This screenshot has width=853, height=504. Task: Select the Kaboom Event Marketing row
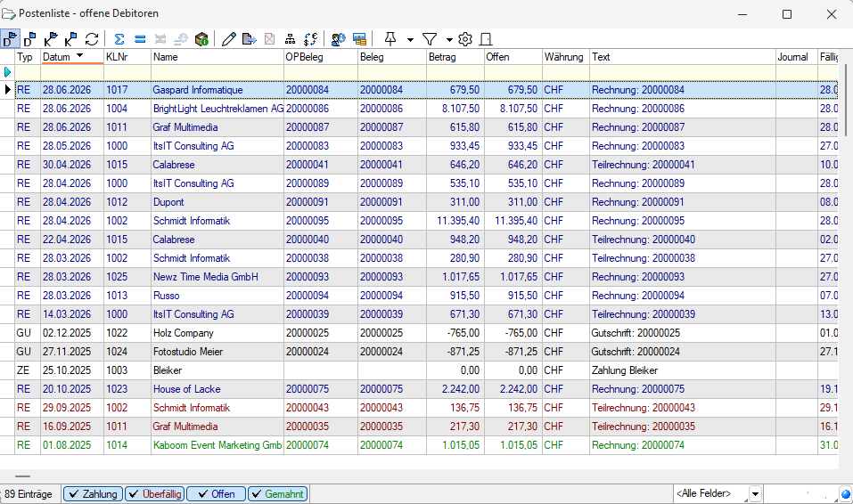217,445
